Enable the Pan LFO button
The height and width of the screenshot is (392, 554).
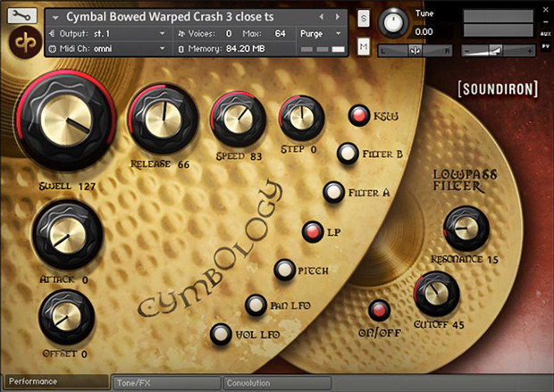pos(256,305)
